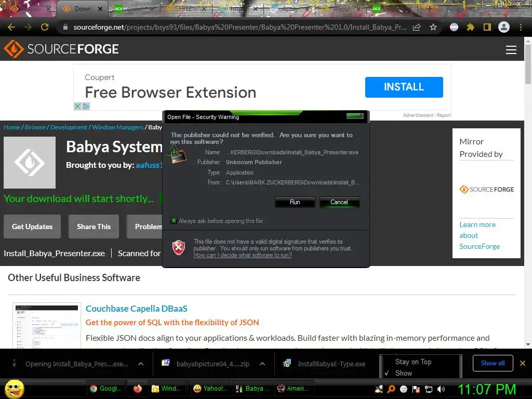This screenshot has width=532, height=399.
Task: Close the active Downl... tab
Action: [100, 9]
